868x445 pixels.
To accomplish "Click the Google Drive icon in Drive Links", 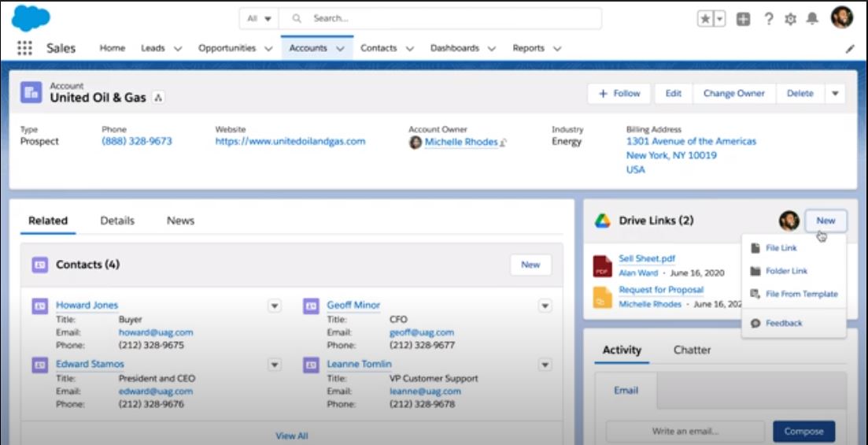I will pos(602,221).
